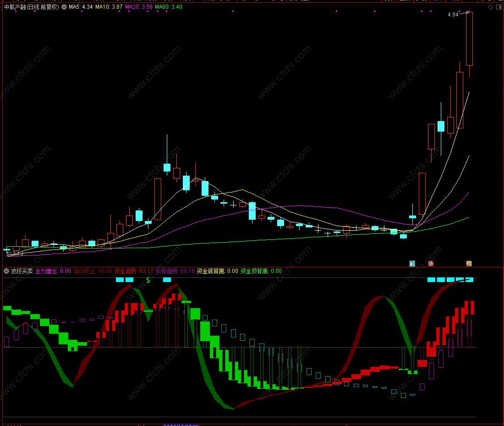
Task: Click the 波段买卖 indicator name
Action: [x=22, y=271]
